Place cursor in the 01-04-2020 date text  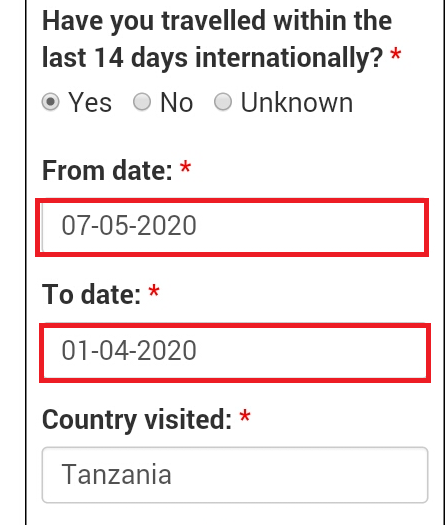tap(129, 350)
